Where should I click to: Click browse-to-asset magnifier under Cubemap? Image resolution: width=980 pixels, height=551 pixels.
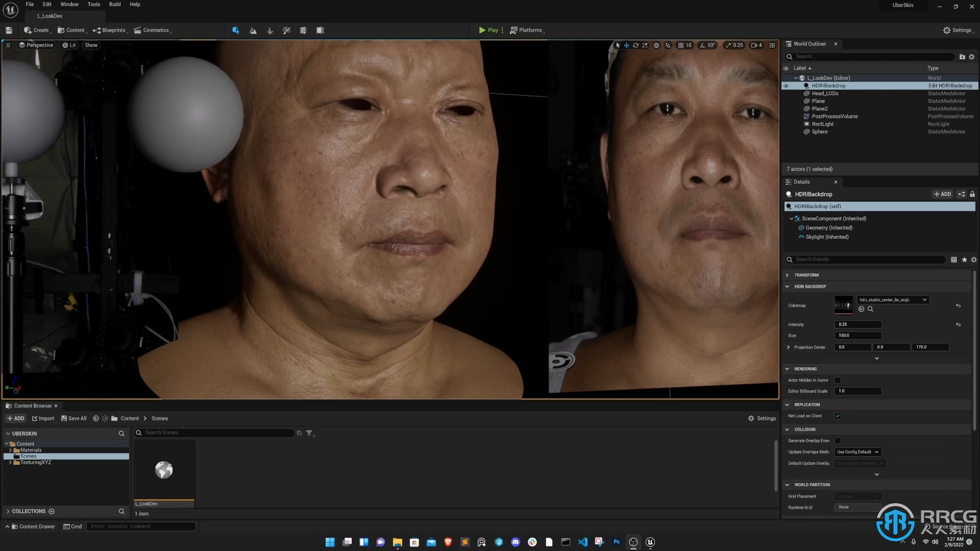click(x=871, y=309)
